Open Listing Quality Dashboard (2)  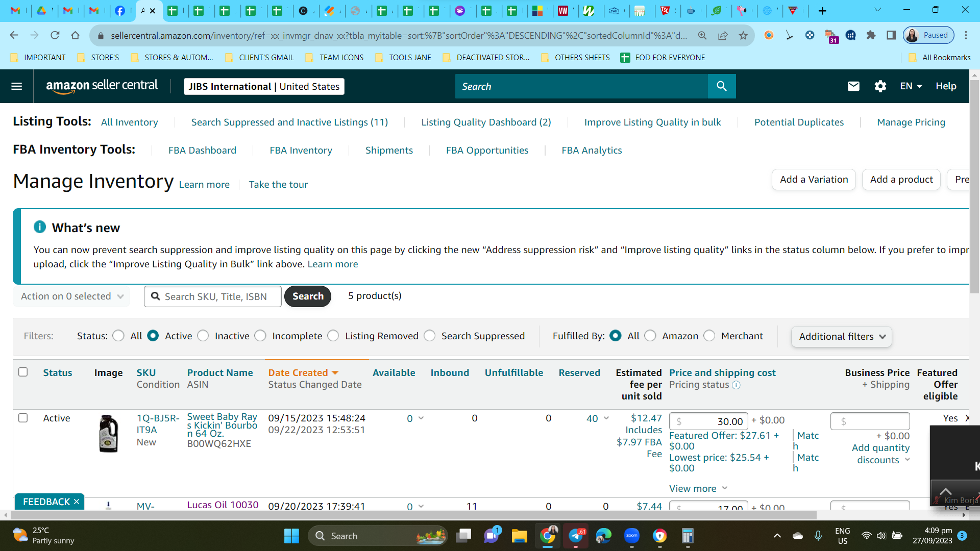(x=486, y=122)
